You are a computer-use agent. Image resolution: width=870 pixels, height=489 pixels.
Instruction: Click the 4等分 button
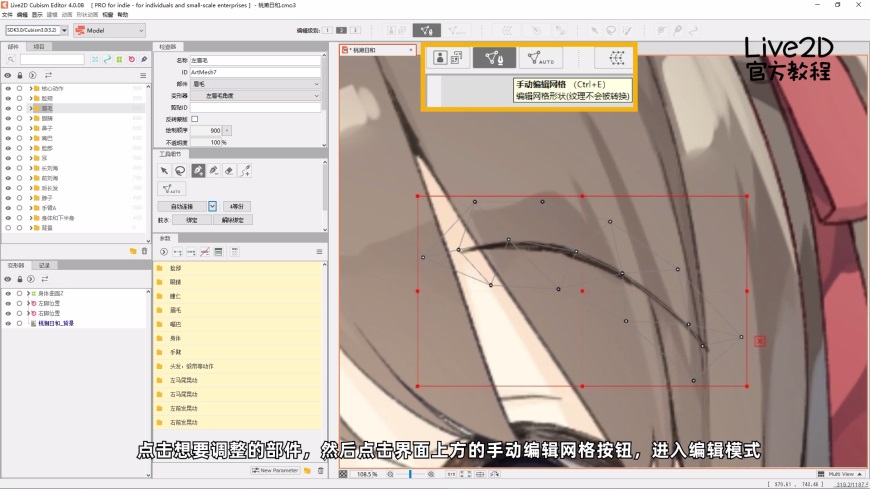(237, 206)
